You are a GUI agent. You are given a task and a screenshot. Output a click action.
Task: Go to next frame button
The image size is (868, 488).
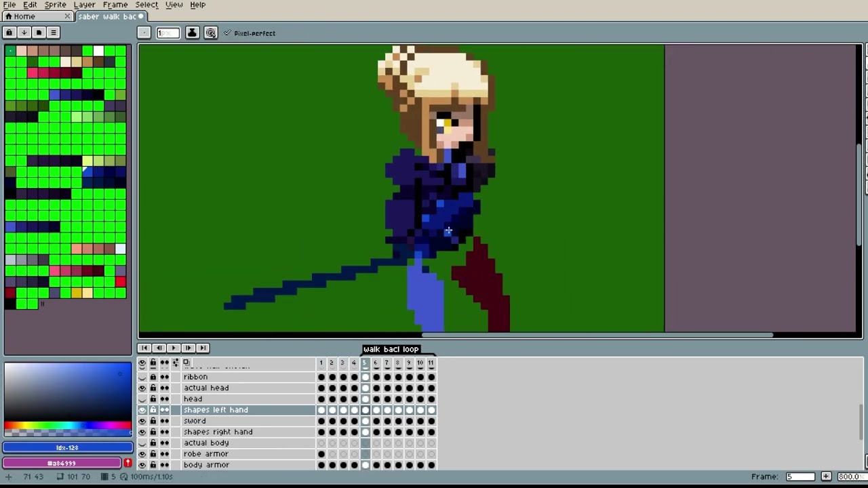188,348
